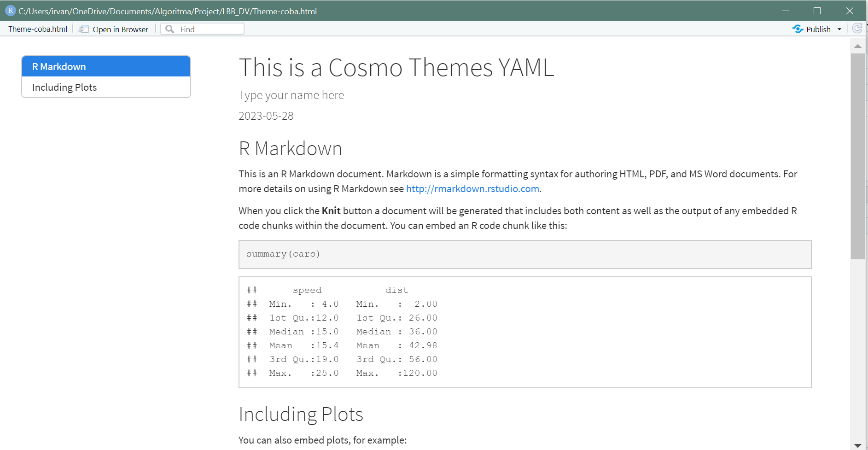
Task: Click the vertical scrollbar thumb
Action: [x=857, y=157]
